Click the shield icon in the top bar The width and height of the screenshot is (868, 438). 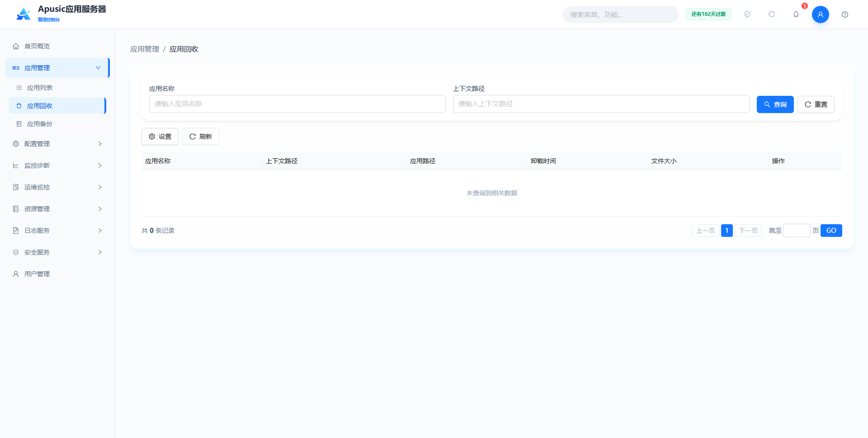point(747,14)
